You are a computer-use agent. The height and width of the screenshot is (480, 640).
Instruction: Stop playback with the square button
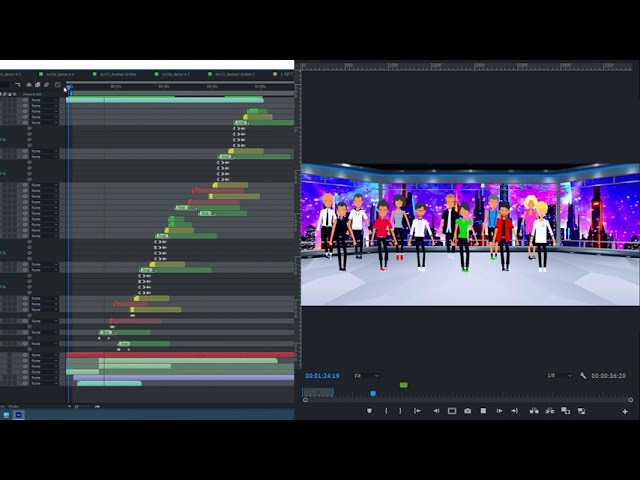[x=483, y=411]
